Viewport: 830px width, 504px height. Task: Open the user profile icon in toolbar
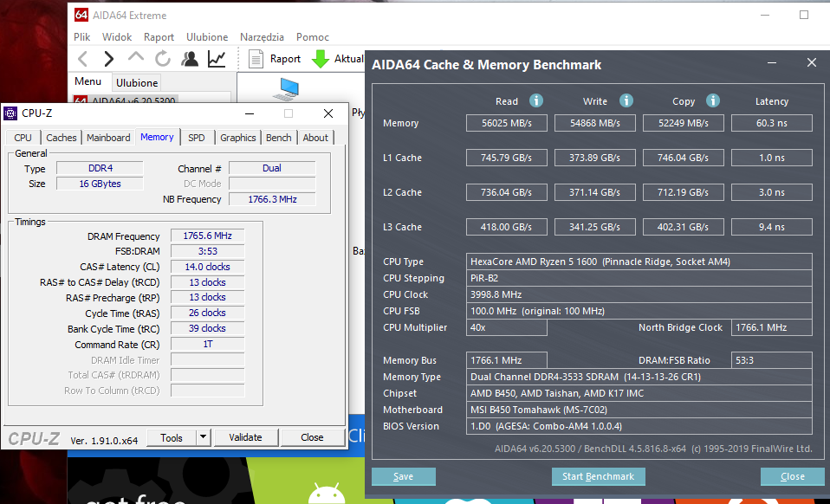click(190, 59)
